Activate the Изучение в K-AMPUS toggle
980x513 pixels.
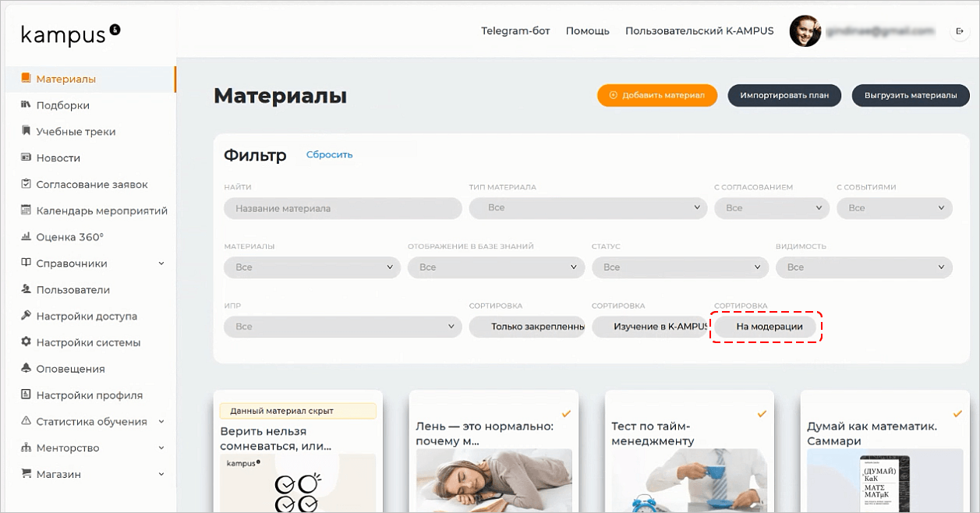(x=649, y=327)
